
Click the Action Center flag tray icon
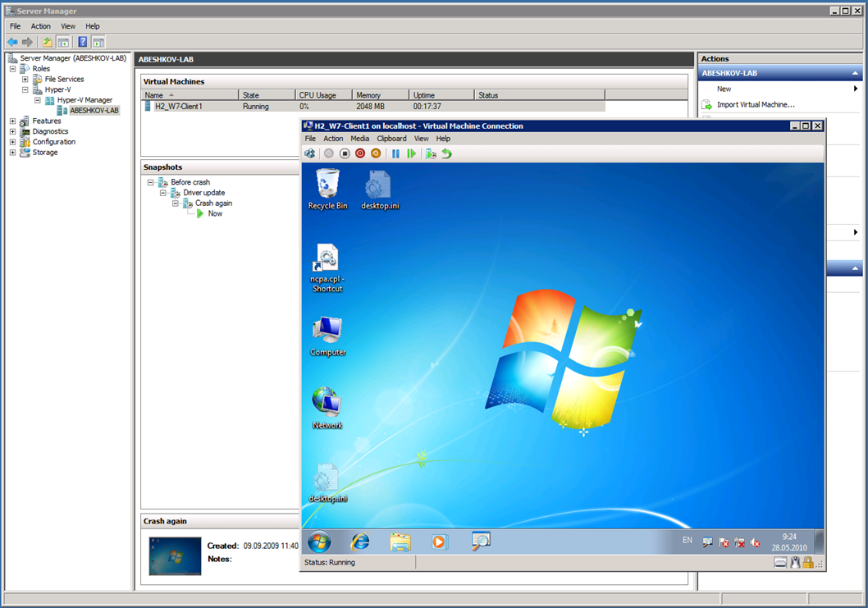(724, 542)
